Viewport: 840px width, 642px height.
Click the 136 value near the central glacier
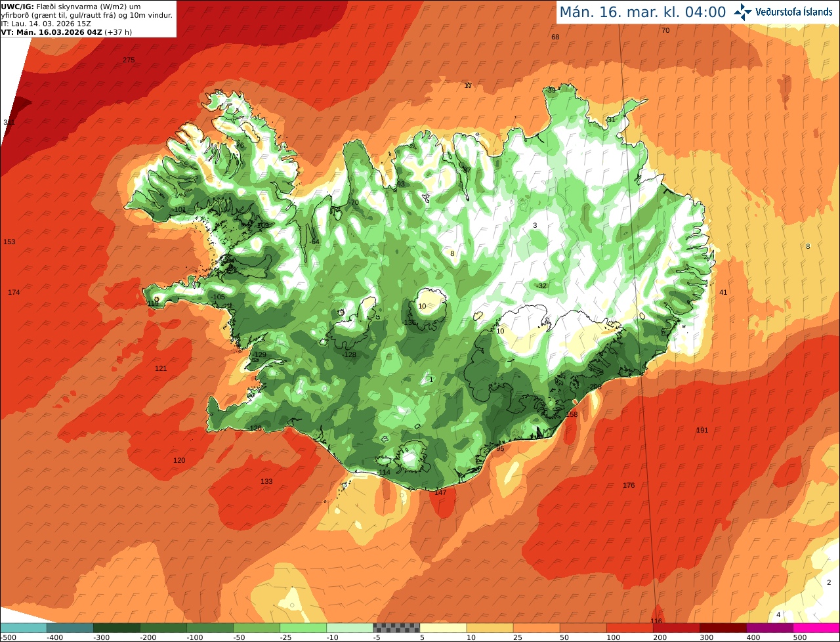409,323
